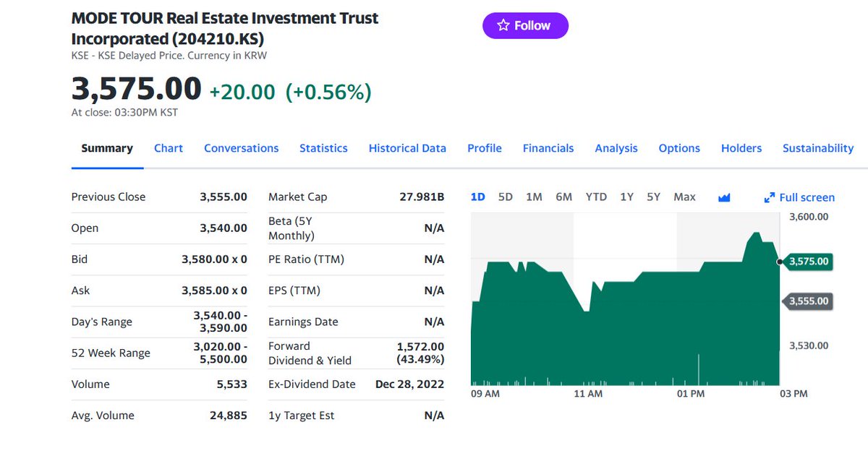Switch to Analysis tab

point(616,148)
